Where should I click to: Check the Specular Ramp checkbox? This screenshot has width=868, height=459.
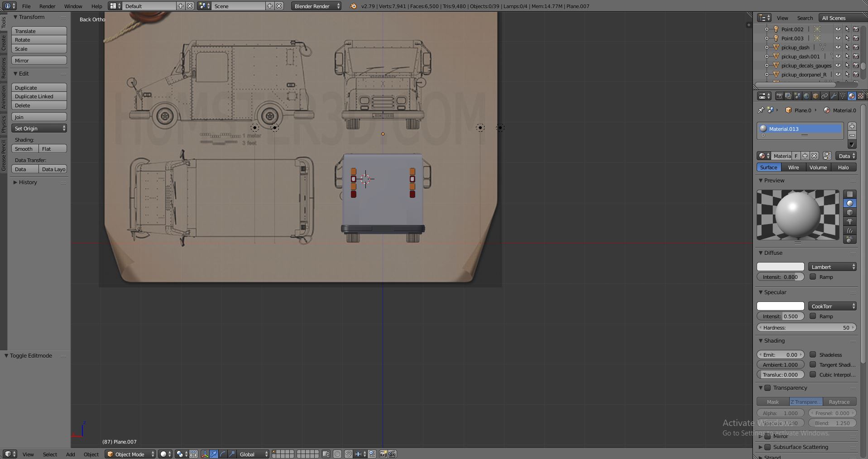pos(813,316)
